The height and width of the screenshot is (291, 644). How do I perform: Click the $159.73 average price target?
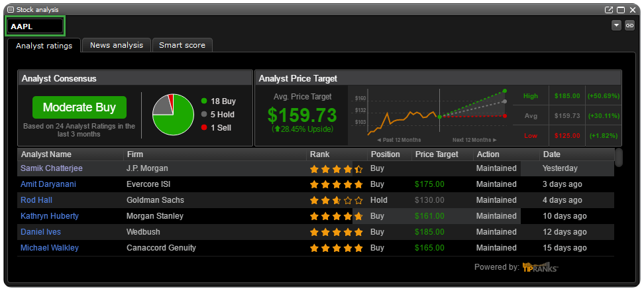click(x=302, y=115)
